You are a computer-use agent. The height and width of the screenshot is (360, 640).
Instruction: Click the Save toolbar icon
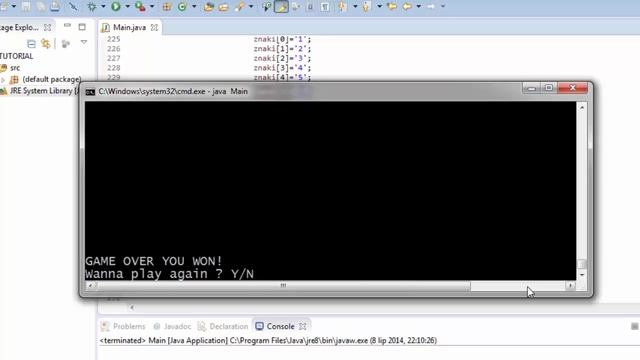(26, 6)
